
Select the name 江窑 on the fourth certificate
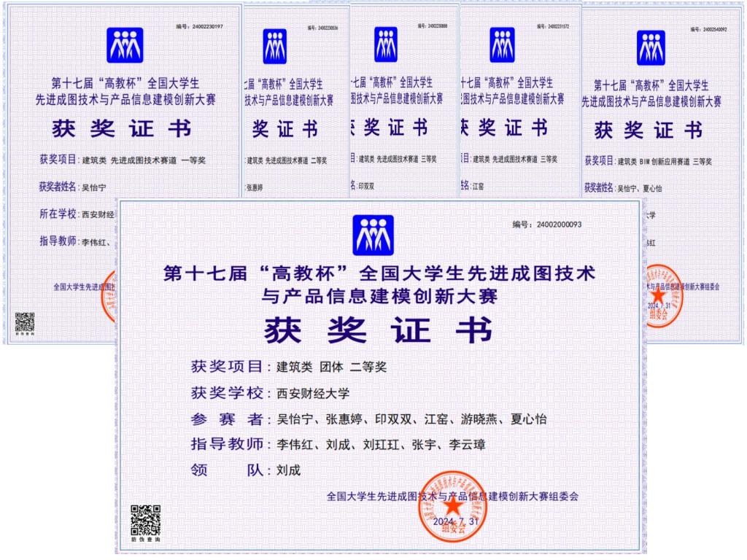tap(478, 186)
